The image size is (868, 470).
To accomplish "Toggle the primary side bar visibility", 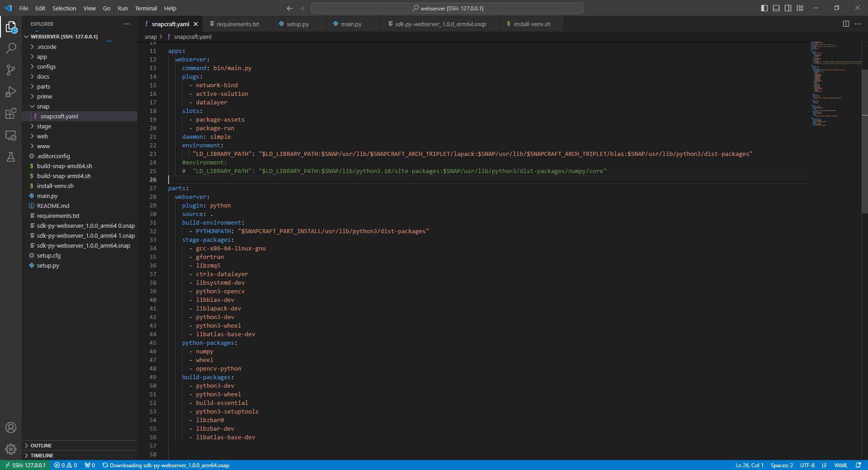I will tap(764, 8).
